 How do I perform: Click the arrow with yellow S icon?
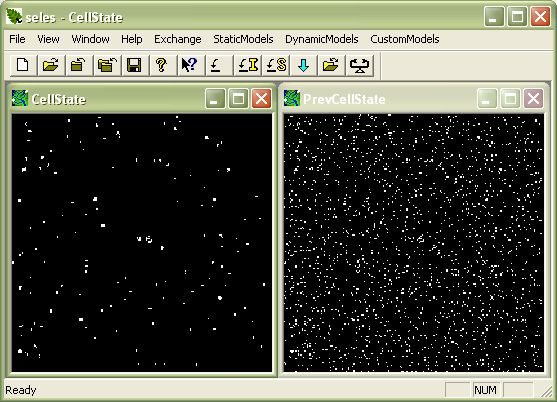pyautogui.click(x=276, y=65)
